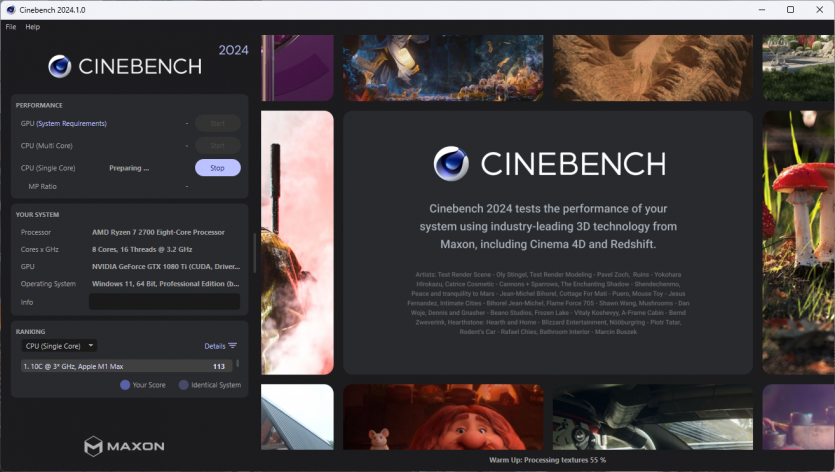This screenshot has width=835, height=472.
Task: Open the GPU System Requirements link
Action: pyautogui.click(x=71, y=124)
